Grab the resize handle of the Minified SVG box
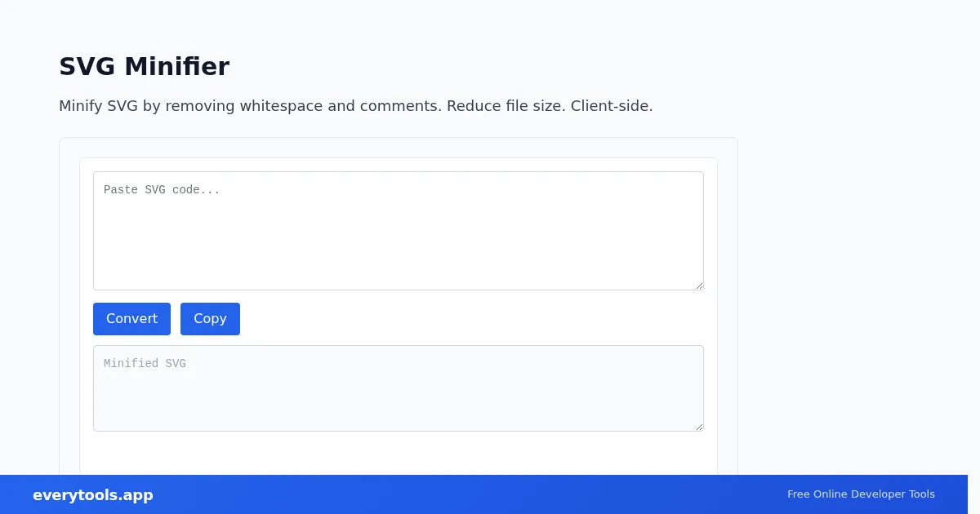This screenshot has height=514, width=980. 699,427
